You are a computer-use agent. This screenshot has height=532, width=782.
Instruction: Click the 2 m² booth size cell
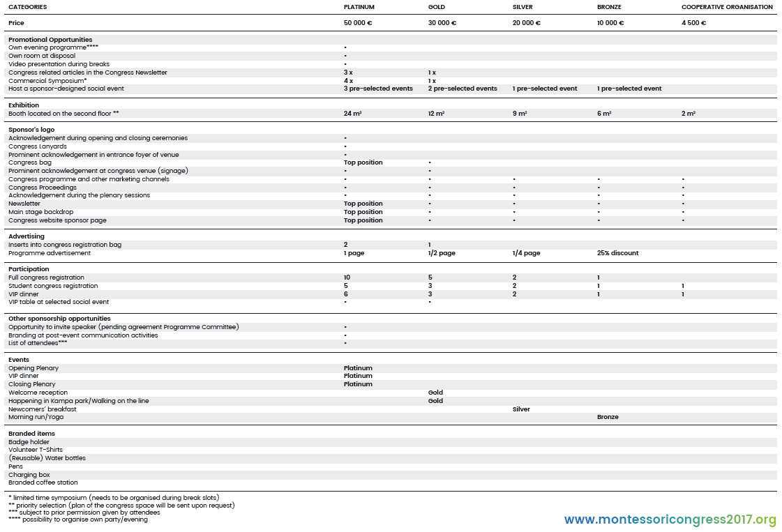(689, 114)
